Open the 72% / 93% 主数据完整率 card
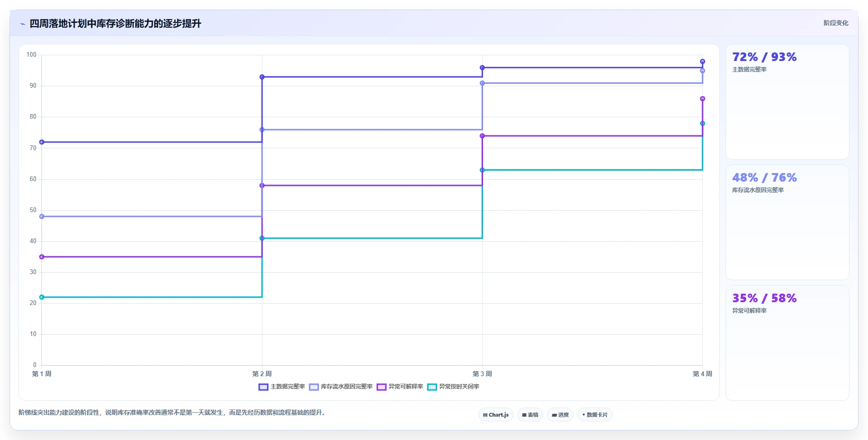868x440 pixels. point(787,102)
